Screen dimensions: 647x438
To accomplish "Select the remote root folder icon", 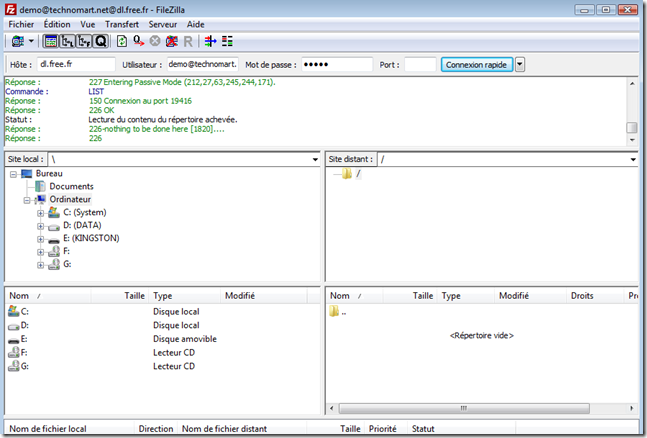I will (347, 174).
